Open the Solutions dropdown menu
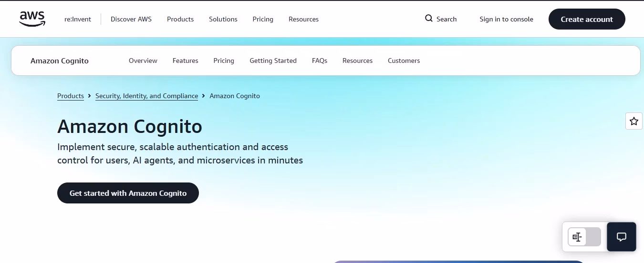 click(x=223, y=19)
